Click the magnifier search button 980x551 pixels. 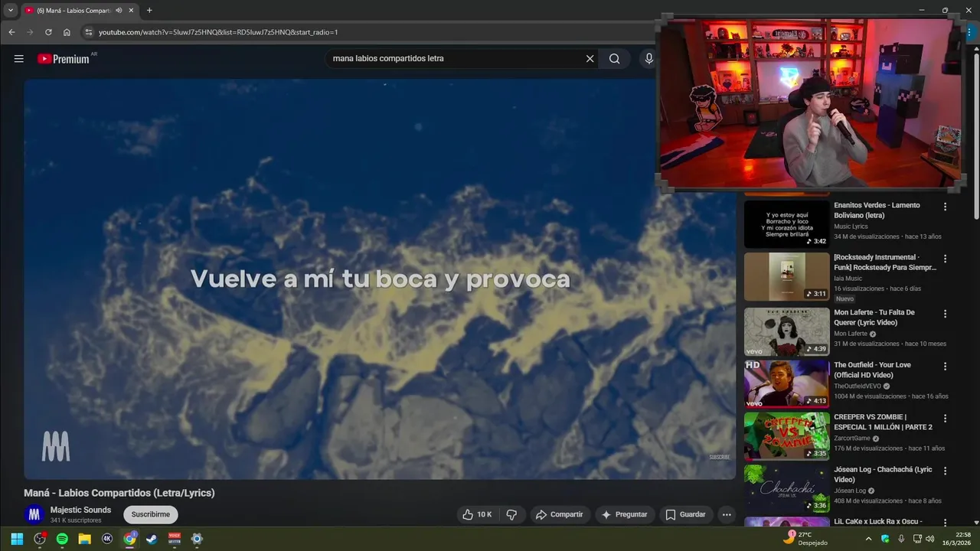(614, 58)
